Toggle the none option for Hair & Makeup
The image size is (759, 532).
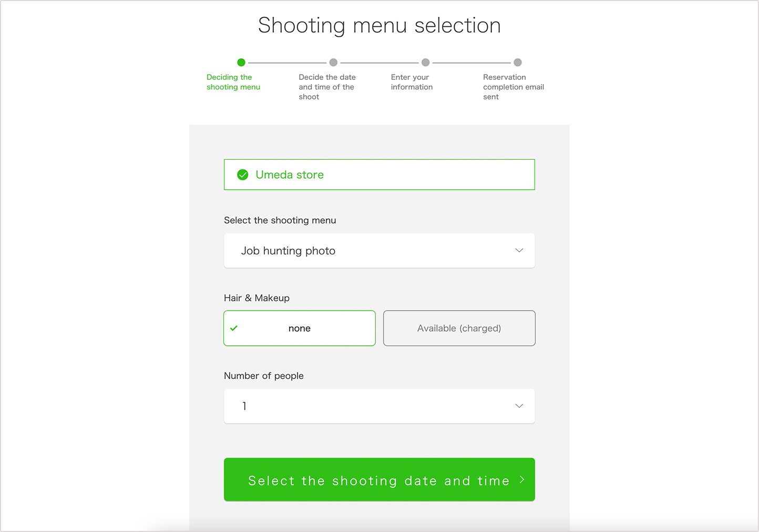coord(299,328)
